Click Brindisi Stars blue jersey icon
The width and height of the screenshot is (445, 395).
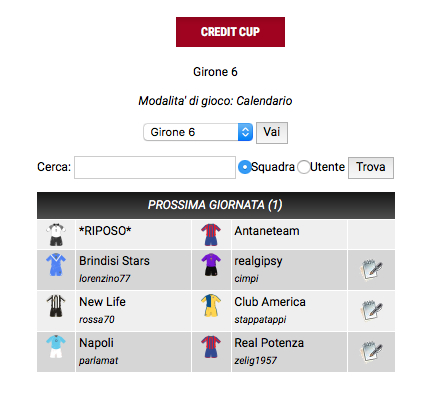coord(56,264)
